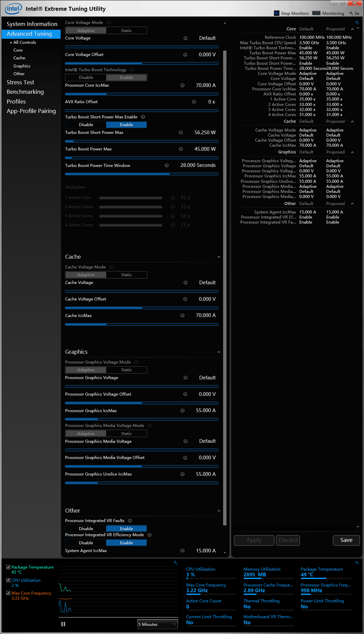The height and width of the screenshot is (634, 364).
Task: Collapse Cache group in summary panel
Action: [352, 122]
